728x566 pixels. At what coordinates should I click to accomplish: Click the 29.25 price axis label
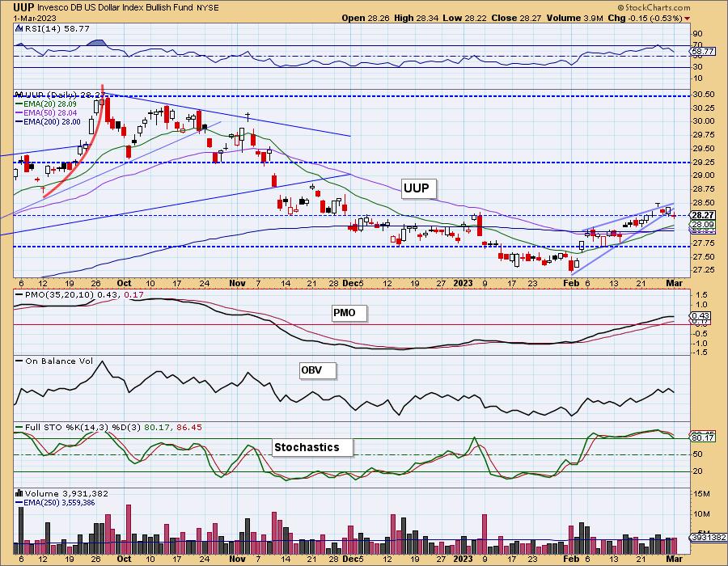[x=702, y=162]
